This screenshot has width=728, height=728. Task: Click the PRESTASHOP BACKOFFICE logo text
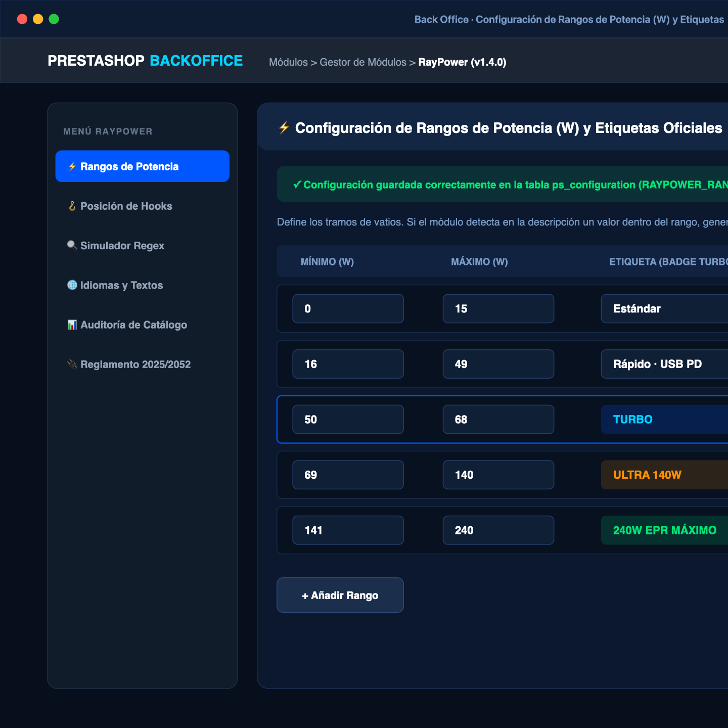tap(145, 61)
